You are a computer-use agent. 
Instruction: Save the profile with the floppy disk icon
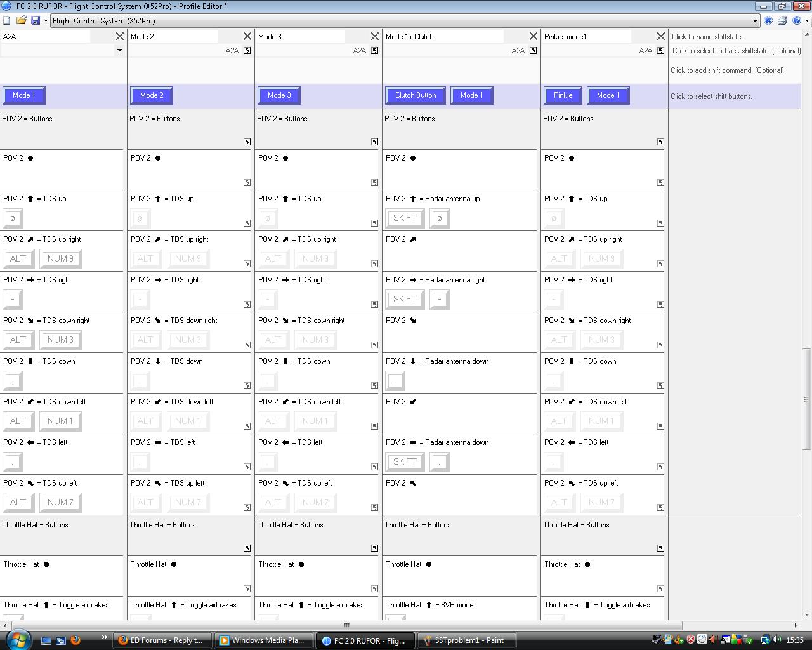click(x=36, y=20)
